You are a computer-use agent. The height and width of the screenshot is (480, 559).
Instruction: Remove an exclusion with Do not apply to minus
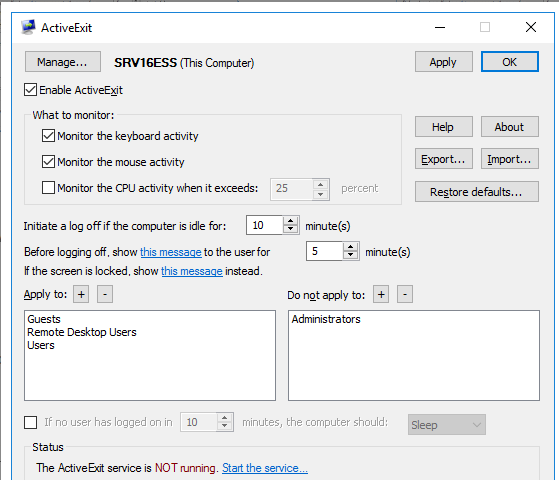click(405, 294)
